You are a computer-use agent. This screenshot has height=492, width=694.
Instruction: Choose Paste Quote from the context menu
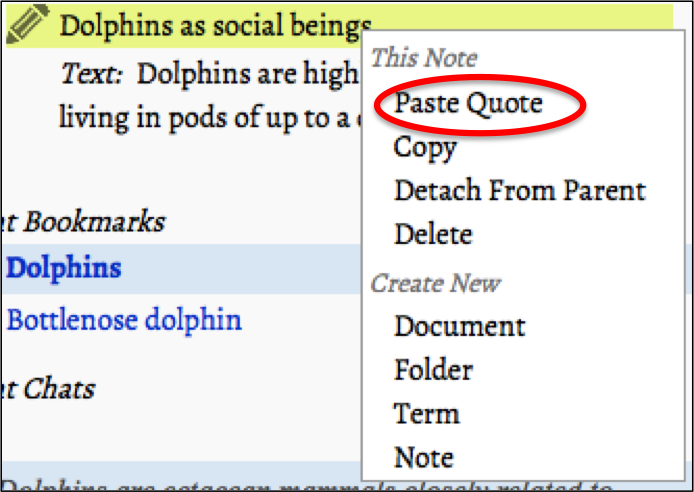tap(468, 103)
